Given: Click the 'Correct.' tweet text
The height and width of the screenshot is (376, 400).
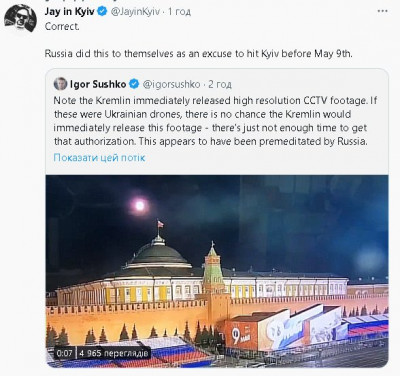Looking at the screenshot, I should [62, 27].
